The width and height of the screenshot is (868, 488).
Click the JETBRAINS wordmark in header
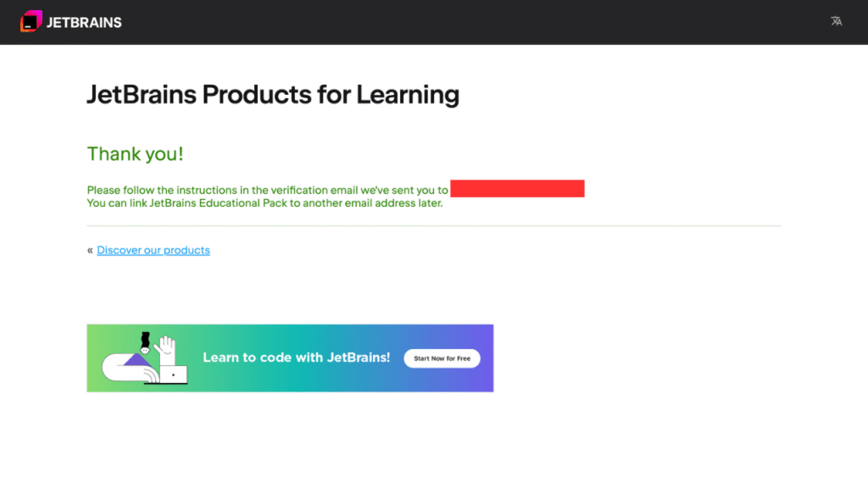(x=84, y=22)
